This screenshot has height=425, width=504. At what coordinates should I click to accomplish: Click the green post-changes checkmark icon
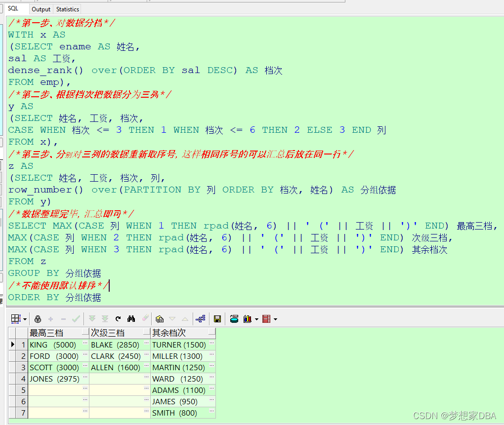click(75, 318)
